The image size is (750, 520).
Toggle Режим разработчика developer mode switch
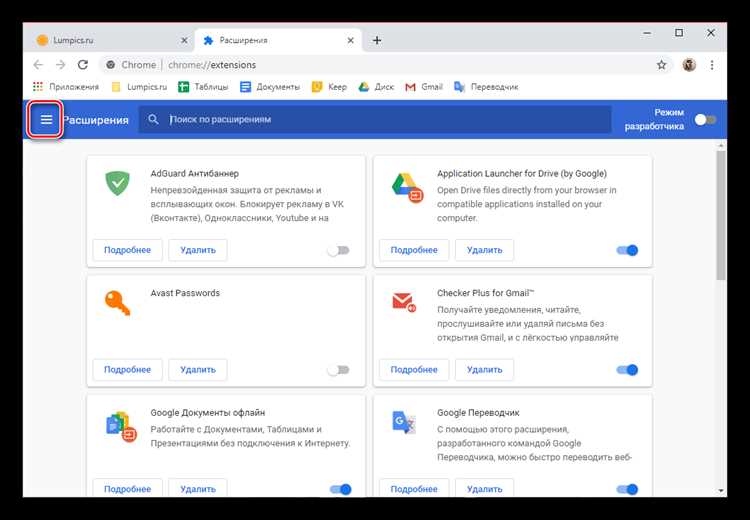point(706,119)
